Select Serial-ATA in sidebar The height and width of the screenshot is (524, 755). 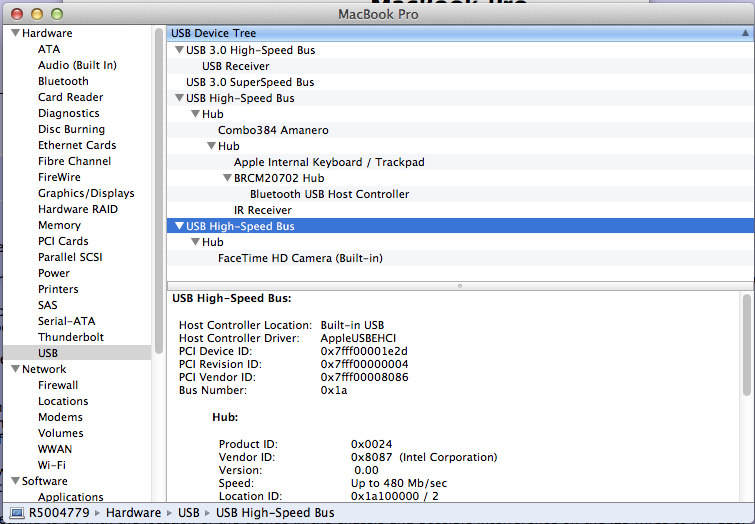point(66,321)
